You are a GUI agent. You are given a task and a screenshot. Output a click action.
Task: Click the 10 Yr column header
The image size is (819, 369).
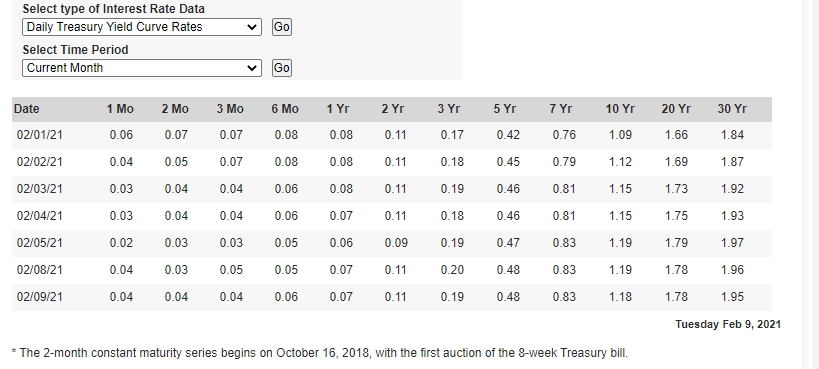pyautogui.click(x=620, y=109)
